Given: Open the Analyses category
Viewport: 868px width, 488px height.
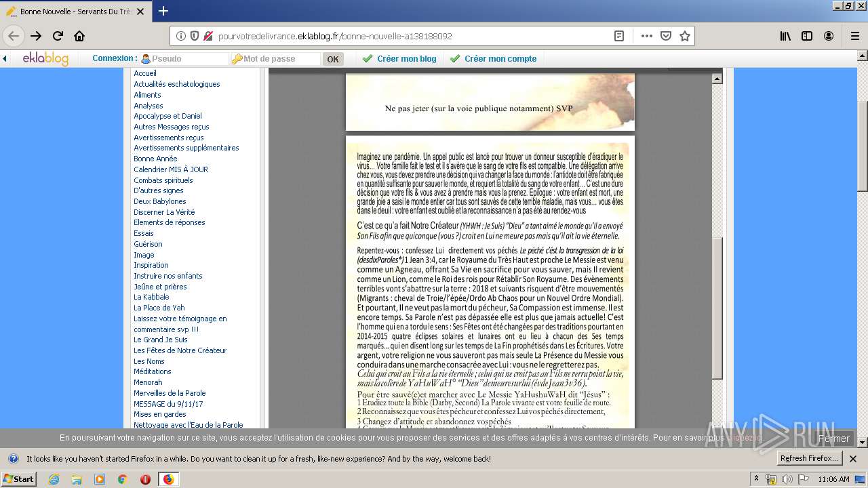Looking at the screenshot, I should coord(149,106).
